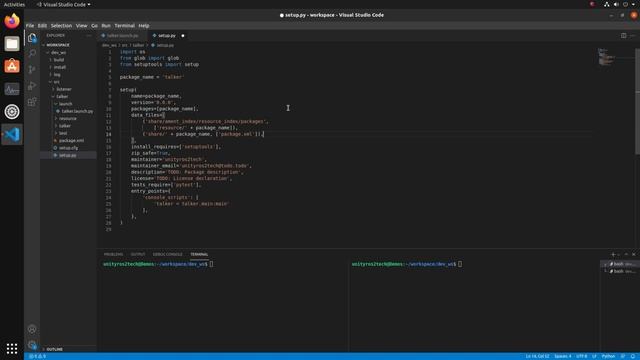The height and width of the screenshot is (360, 640).
Task: Open the Explorer view in activity bar
Action: pos(32,38)
